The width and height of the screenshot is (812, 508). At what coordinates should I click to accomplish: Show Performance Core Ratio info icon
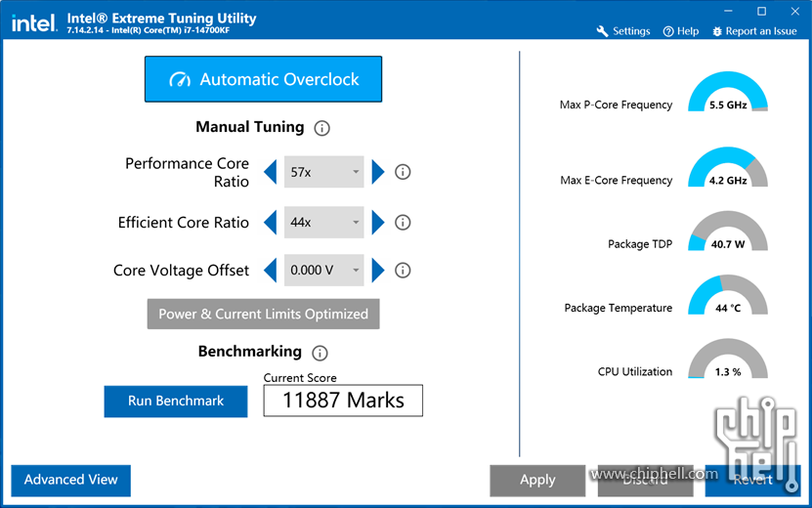[403, 172]
